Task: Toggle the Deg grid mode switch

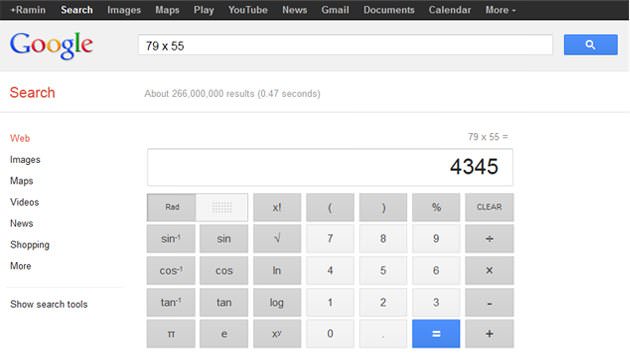Action: (x=222, y=207)
